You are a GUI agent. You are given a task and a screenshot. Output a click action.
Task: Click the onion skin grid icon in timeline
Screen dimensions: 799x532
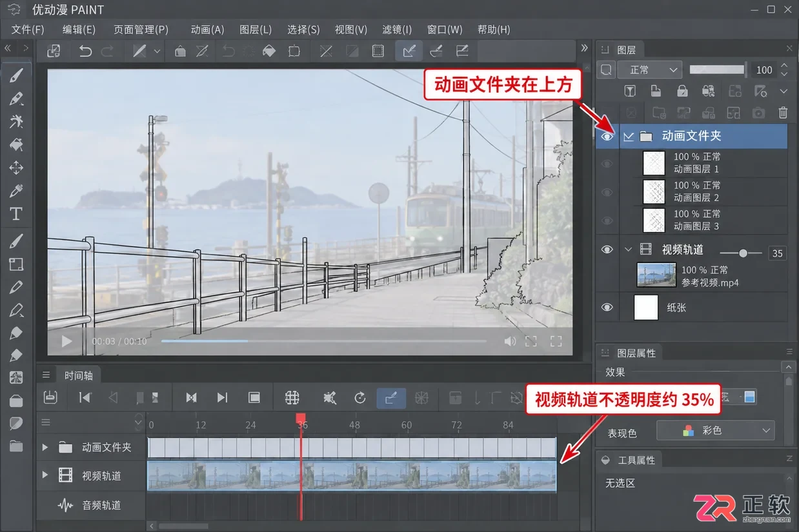click(292, 398)
